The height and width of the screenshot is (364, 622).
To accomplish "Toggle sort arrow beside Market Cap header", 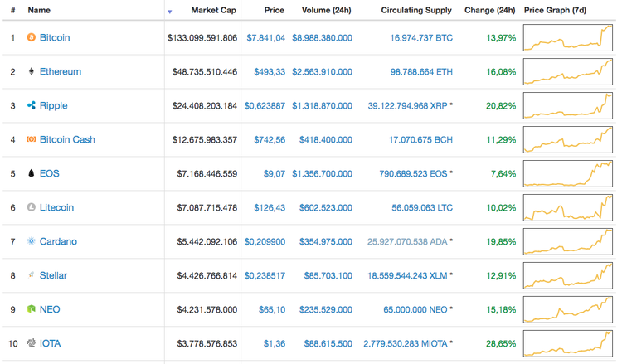I will tap(170, 12).
